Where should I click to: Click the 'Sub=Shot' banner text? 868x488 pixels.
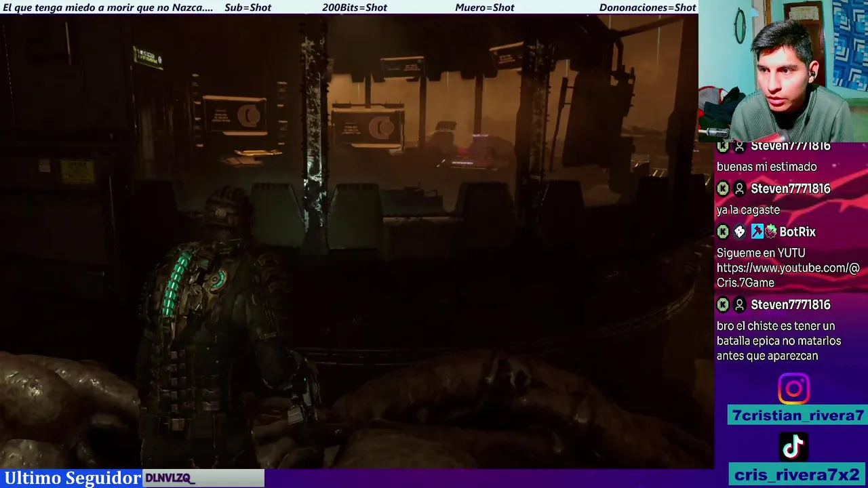click(x=248, y=7)
